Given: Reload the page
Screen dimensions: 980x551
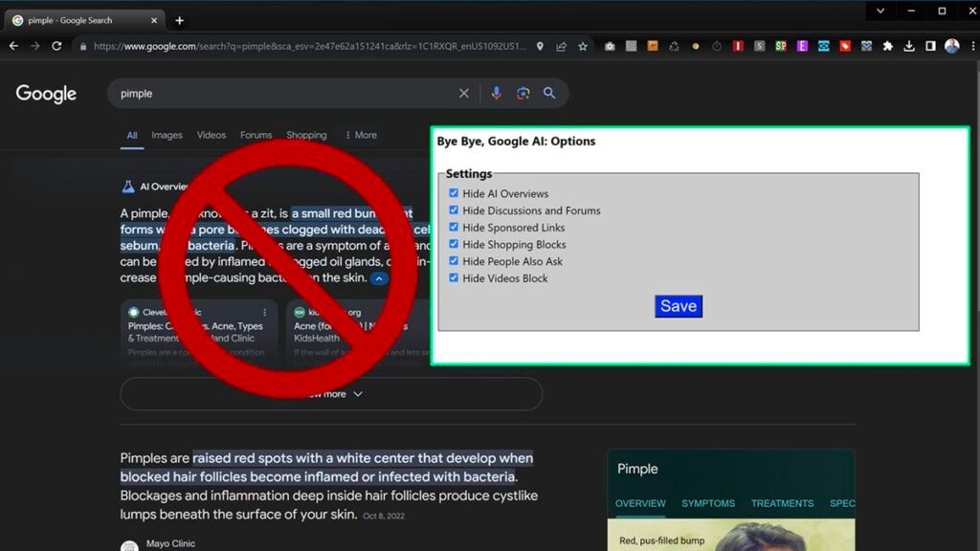Looking at the screenshot, I should pyautogui.click(x=56, y=46).
